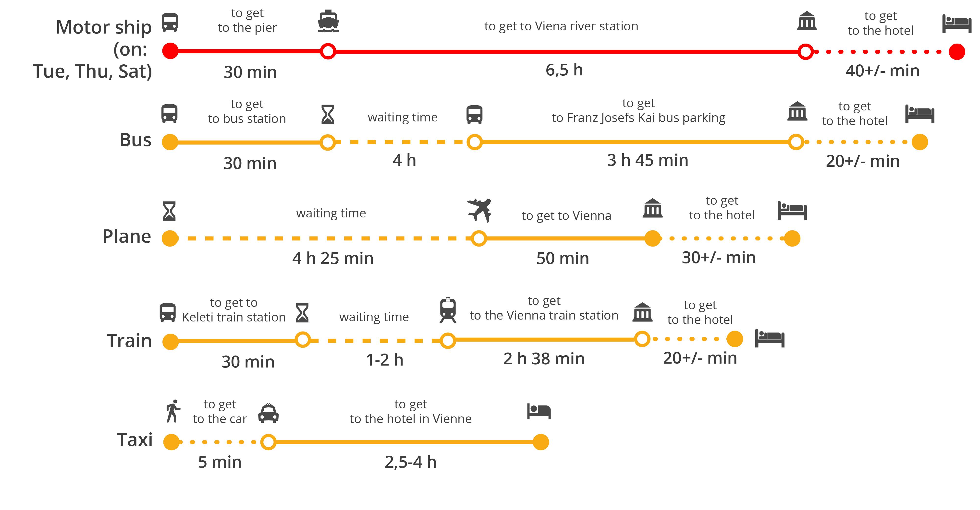Click the '2,5-4 h' taxi duration

point(410,462)
